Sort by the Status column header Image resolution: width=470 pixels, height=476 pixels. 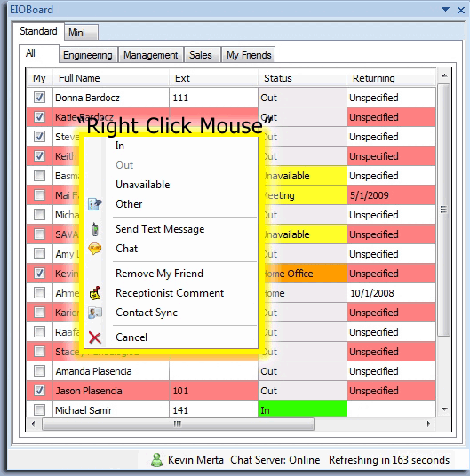302,78
